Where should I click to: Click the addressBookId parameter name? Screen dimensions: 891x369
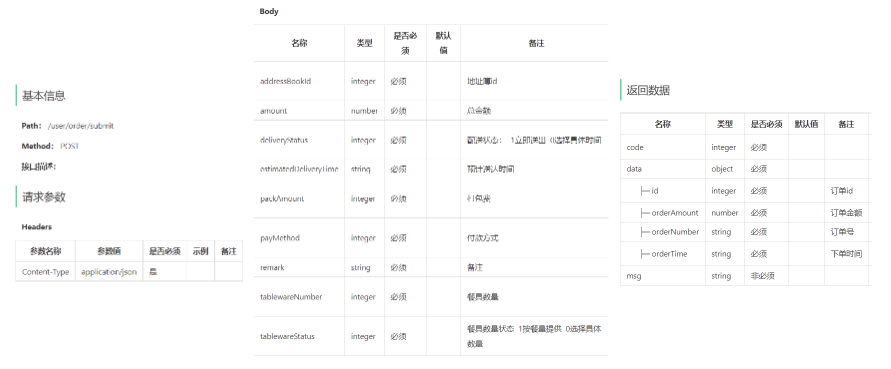pyautogui.click(x=285, y=81)
